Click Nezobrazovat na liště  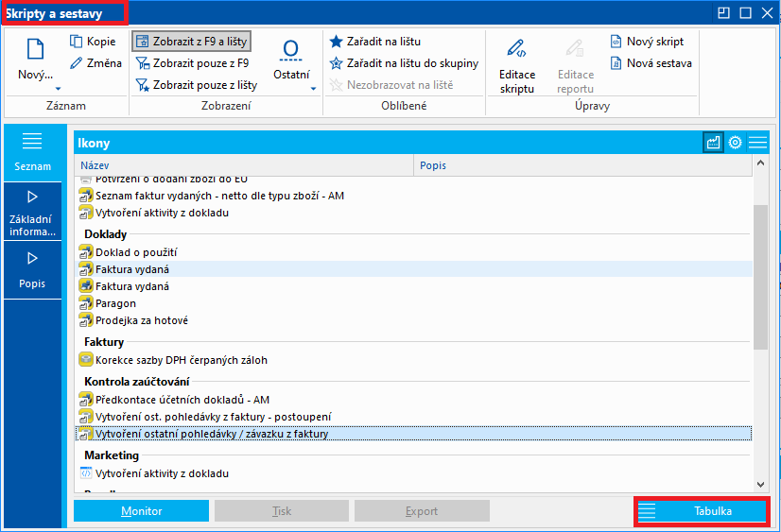coord(391,85)
